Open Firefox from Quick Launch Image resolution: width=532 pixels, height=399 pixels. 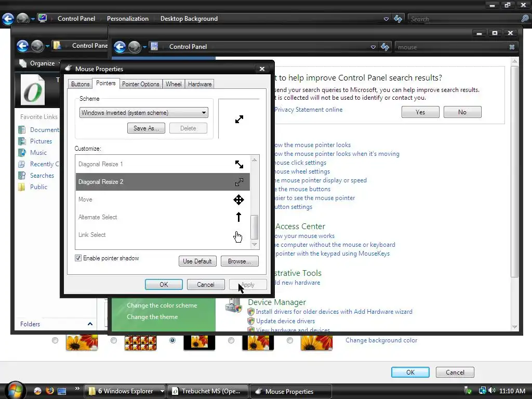click(50, 391)
